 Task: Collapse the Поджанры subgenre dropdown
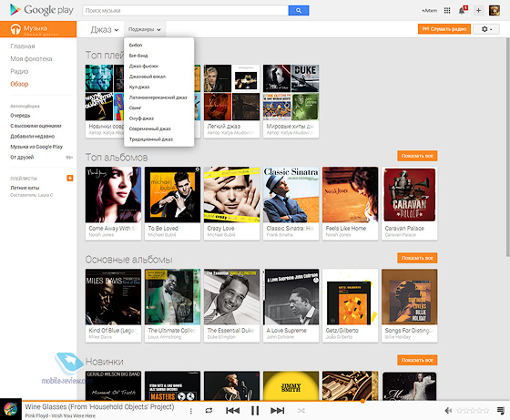click(145, 29)
